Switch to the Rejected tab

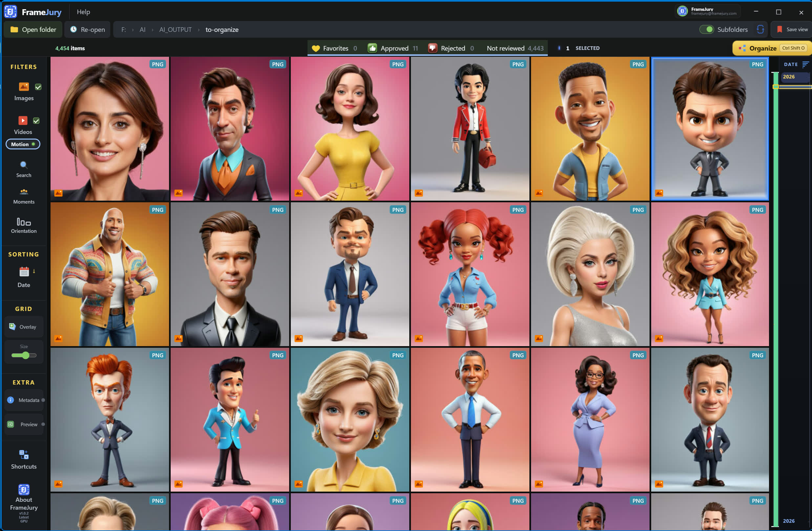tap(451, 49)
